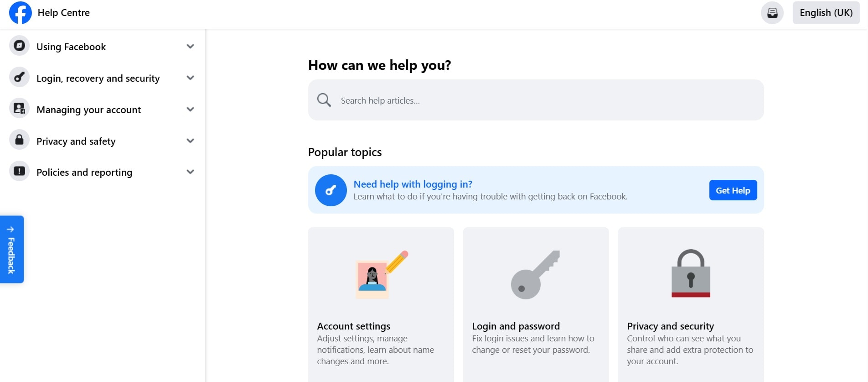Click the Privacy and safety lock icon
The height and width of the screenshot is (382, 868).
pyautogui.click(x=19, y=140)
